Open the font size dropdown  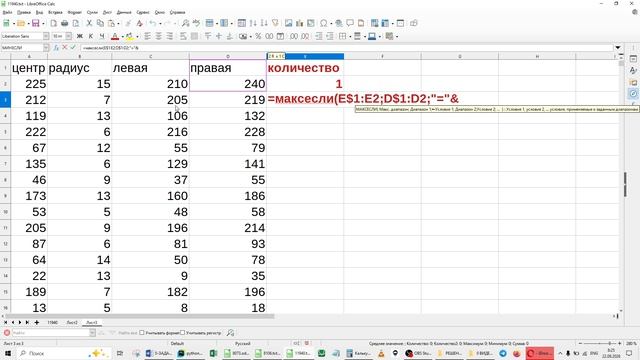(x=69, y=36)
